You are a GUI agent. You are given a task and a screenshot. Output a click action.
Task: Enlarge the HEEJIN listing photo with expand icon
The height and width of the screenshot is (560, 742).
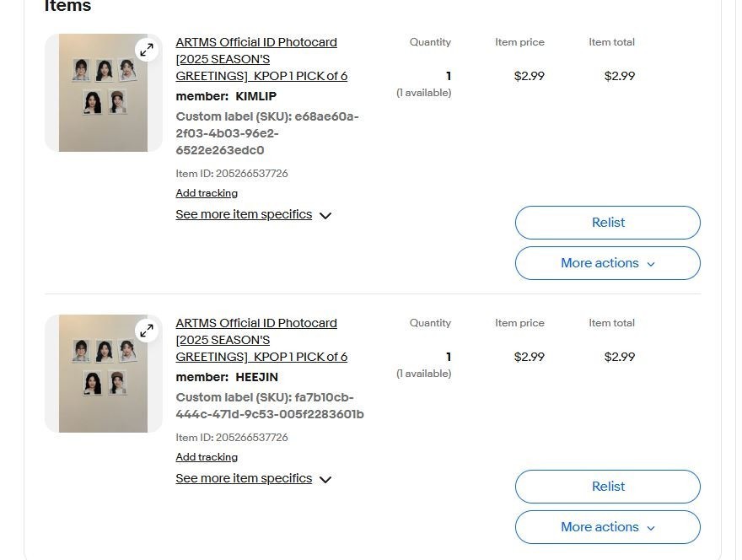pyautogui.click(x=147, y=330)
